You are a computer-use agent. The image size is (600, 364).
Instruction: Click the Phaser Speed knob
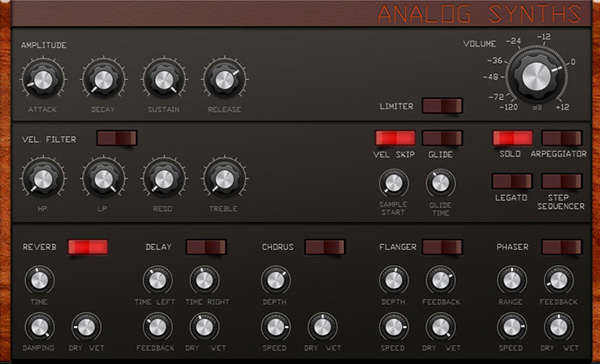pos(512,327)
